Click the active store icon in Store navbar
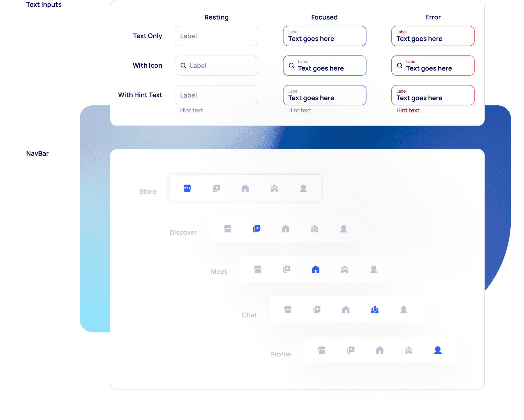 click(187, 188)
